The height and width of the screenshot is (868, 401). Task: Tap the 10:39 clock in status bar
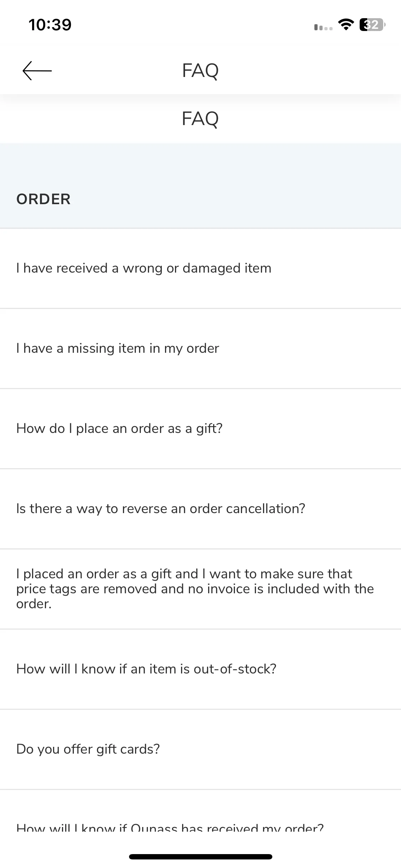point(50,25)
